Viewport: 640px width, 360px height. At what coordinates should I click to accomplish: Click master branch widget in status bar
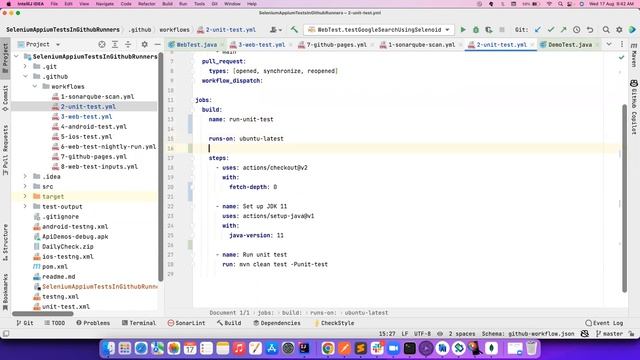point(609,333)
